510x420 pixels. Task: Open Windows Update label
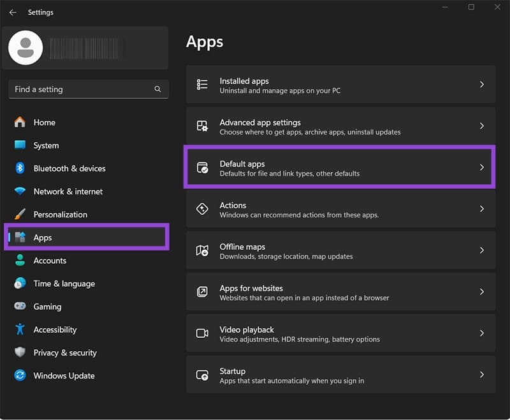pyautogui.click(x=64, y=376)
